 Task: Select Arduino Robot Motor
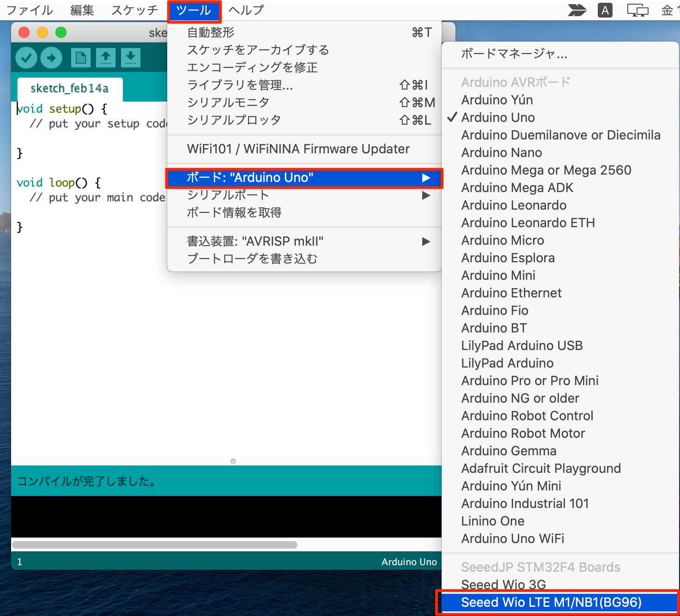[560, 433]
